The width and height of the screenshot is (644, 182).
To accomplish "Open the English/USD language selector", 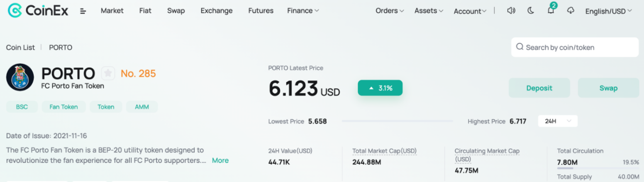I will pos(608,11).
